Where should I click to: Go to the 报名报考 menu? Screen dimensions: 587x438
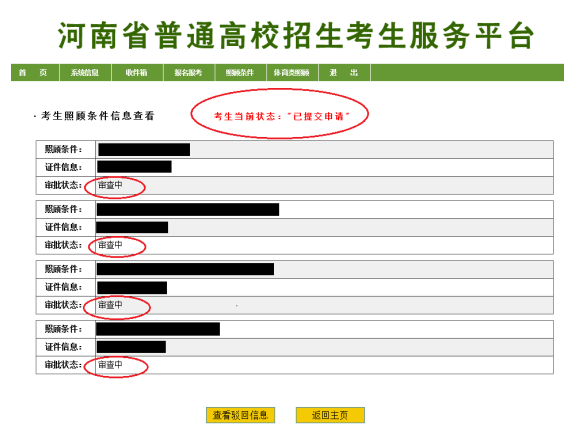tap(189, 73)
